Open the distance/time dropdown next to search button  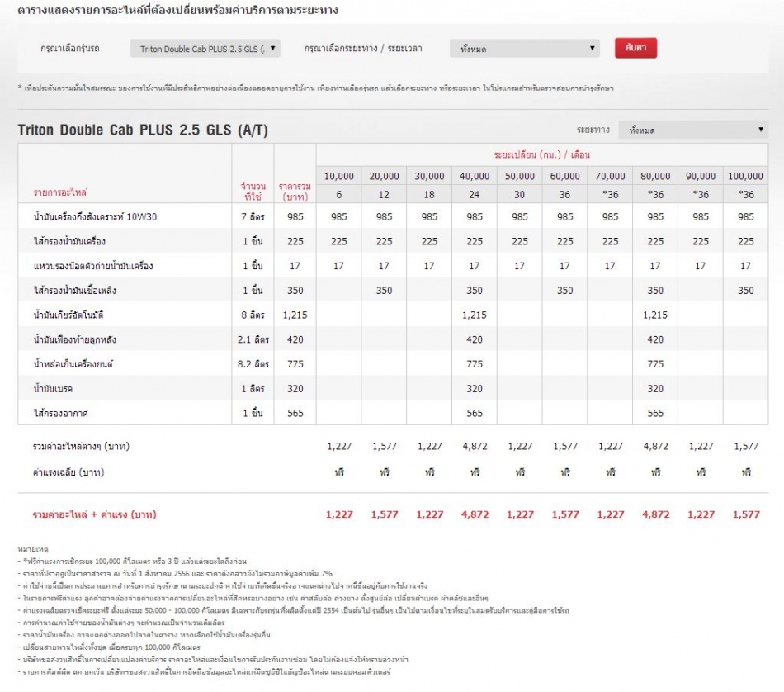pos(525,49)
